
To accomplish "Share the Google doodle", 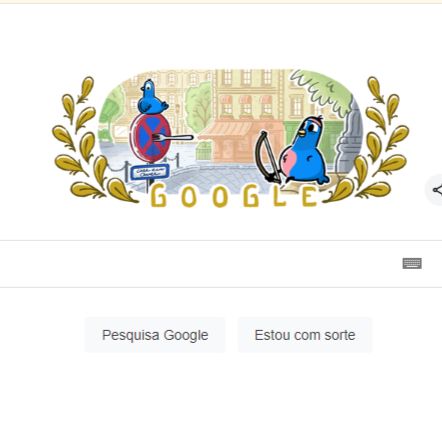I will (435, 190).
